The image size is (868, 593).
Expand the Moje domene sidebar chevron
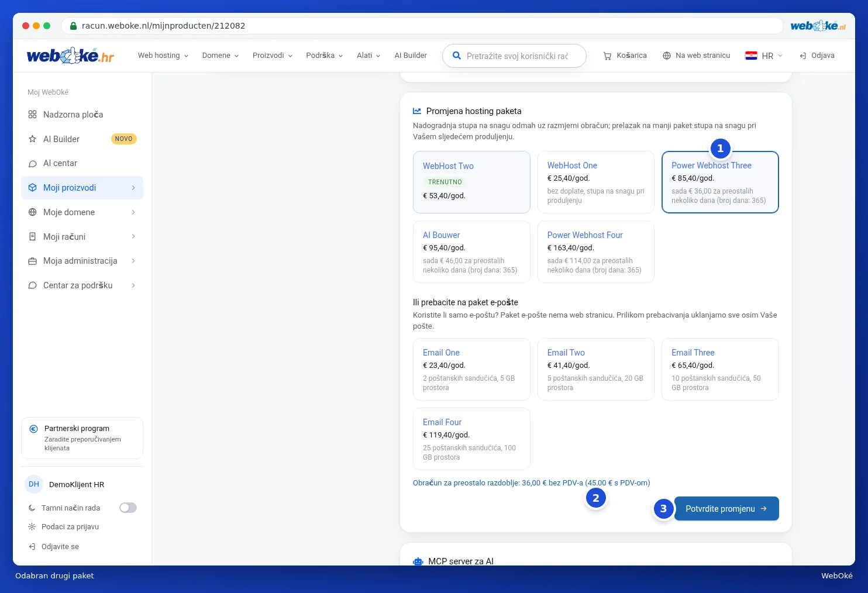133,212
